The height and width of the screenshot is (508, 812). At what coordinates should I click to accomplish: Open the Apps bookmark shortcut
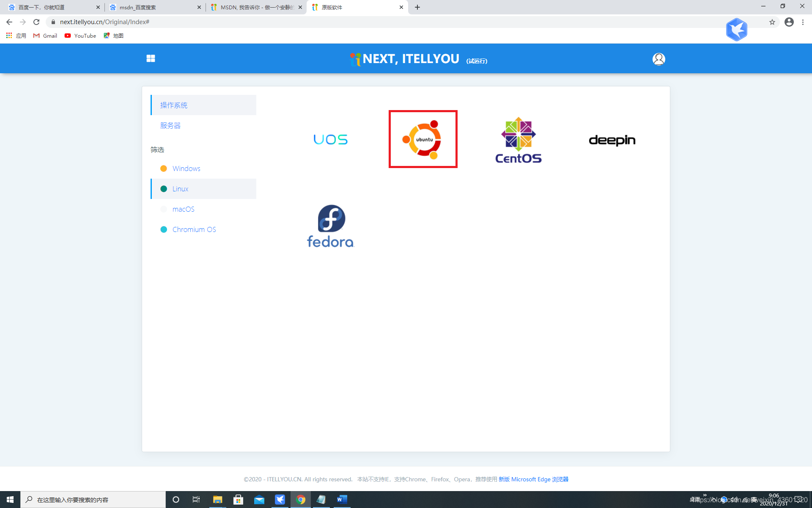coord(16,36)
